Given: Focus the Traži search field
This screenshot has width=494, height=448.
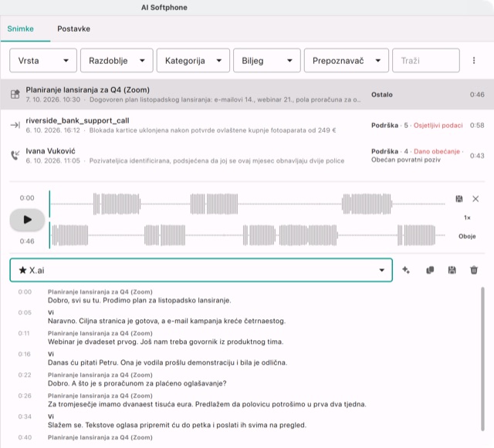Looking at the screenshot, I should tap(426, 60).
